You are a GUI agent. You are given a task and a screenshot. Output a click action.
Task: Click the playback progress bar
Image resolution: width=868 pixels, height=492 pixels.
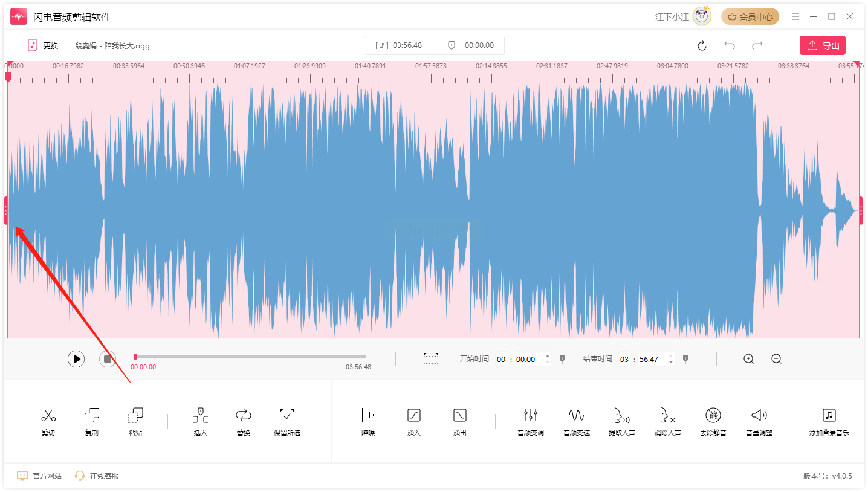click(250, 357)
